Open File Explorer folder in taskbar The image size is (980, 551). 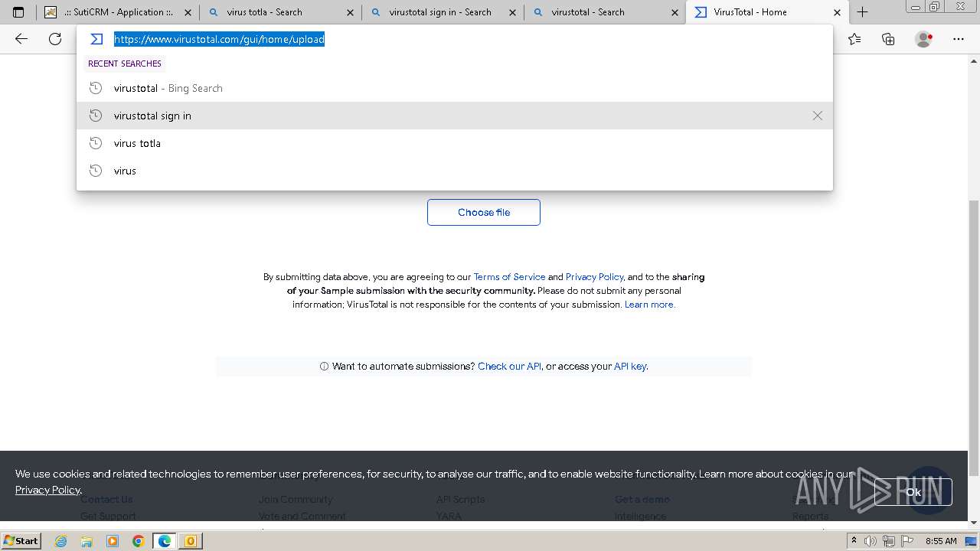click(x=87, y=541)
